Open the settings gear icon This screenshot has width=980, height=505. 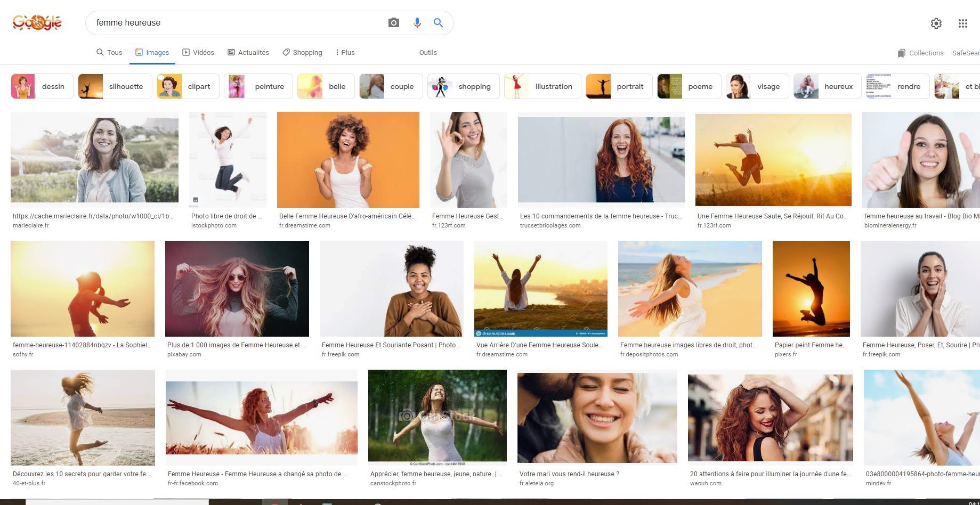[936, 23]
